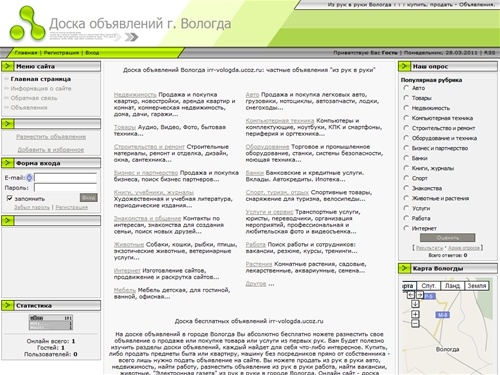Switch the map to Ланд. view
Image resolution: width=500 pixels, height=375 pixels.
click(452, 286)
